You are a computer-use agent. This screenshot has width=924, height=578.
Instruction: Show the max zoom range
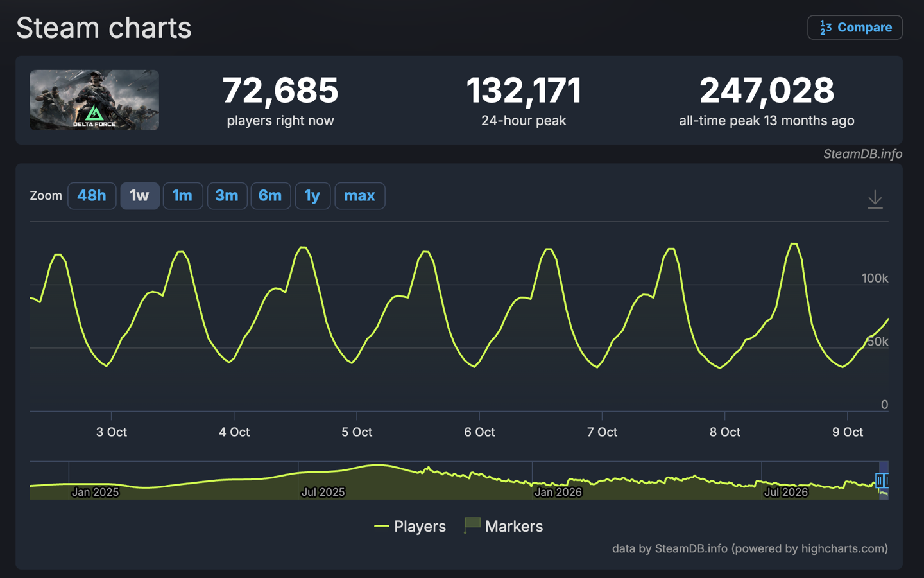pos(359,196)
